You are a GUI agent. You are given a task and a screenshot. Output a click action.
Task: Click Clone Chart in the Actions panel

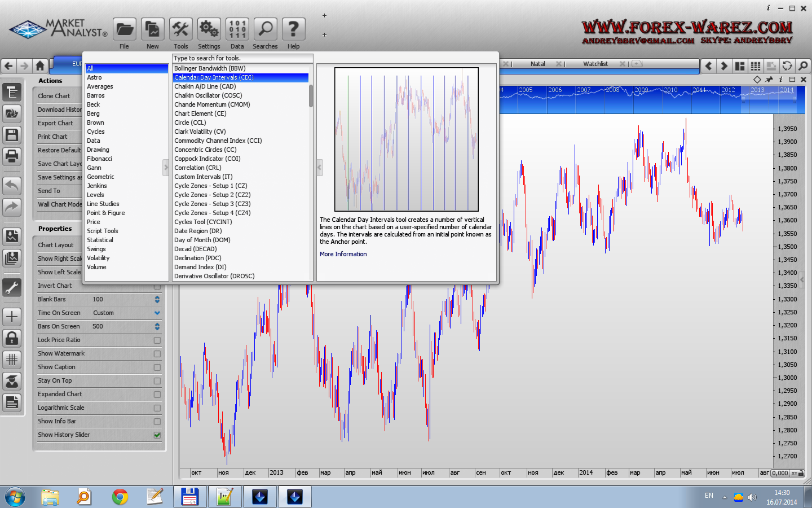point(54,97)
